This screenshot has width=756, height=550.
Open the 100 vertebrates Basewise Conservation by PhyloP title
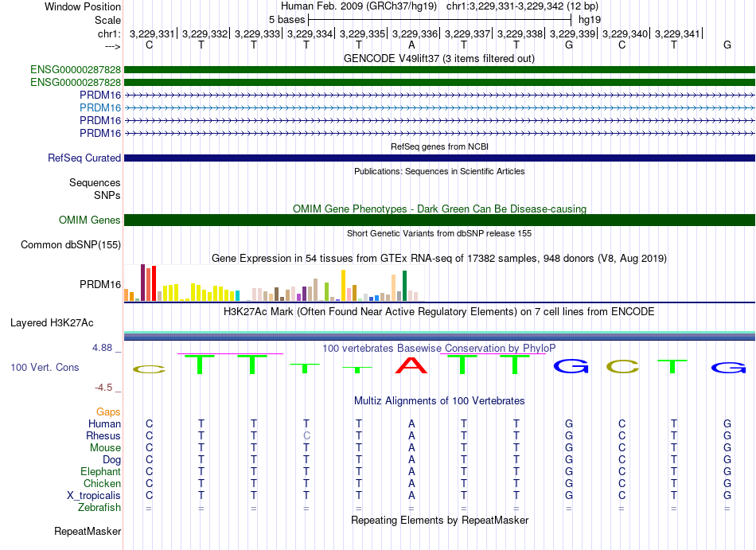(x=439, y=348)
